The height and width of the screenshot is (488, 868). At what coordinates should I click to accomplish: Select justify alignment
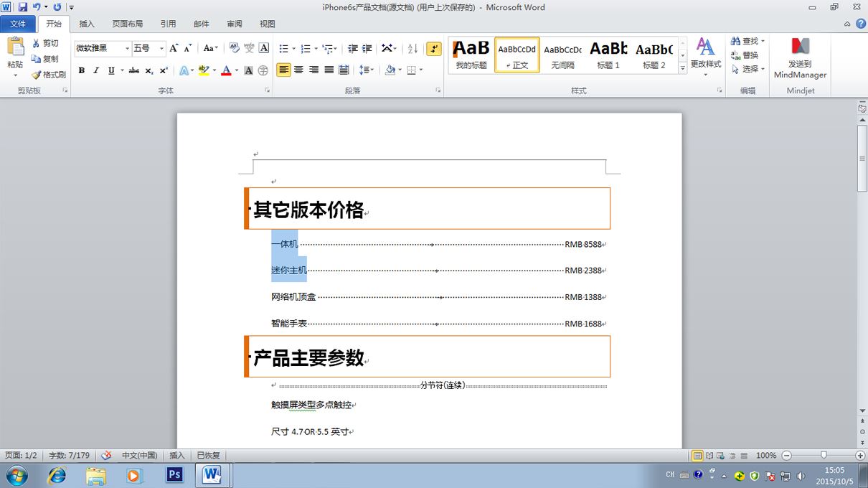(329, 70)
